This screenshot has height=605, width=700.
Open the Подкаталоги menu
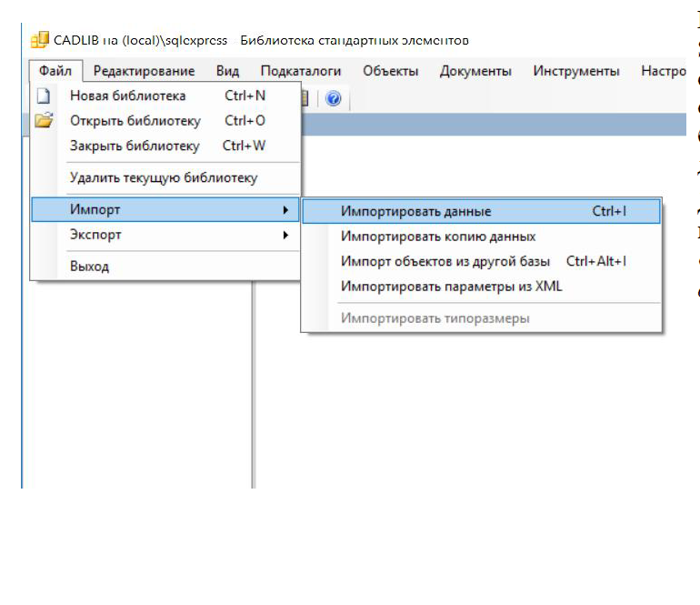(x=301, y=71)
